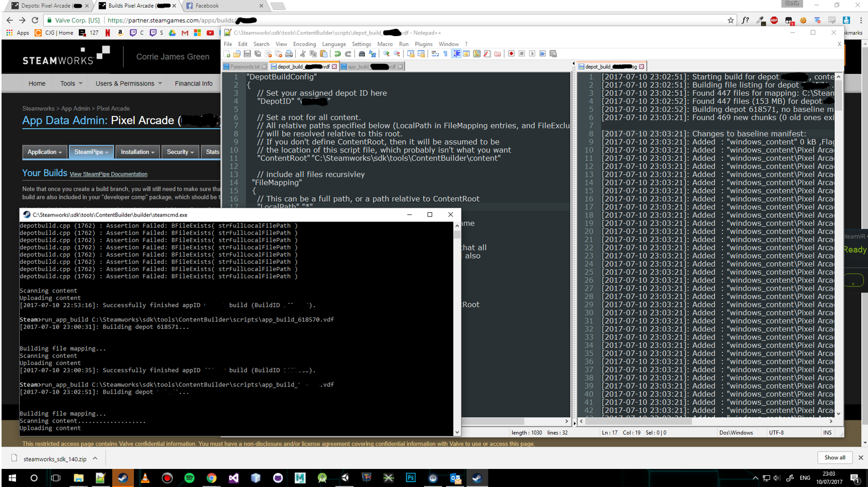Zoom in on Notepad++ editor text
868x487 pixels.
tap(386, 54)
